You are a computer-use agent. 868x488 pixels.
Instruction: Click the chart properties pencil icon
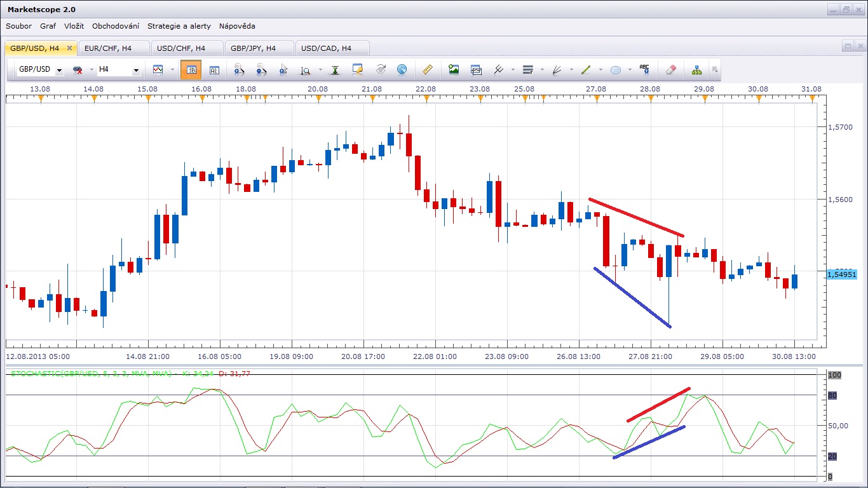[x=357, y=70]
